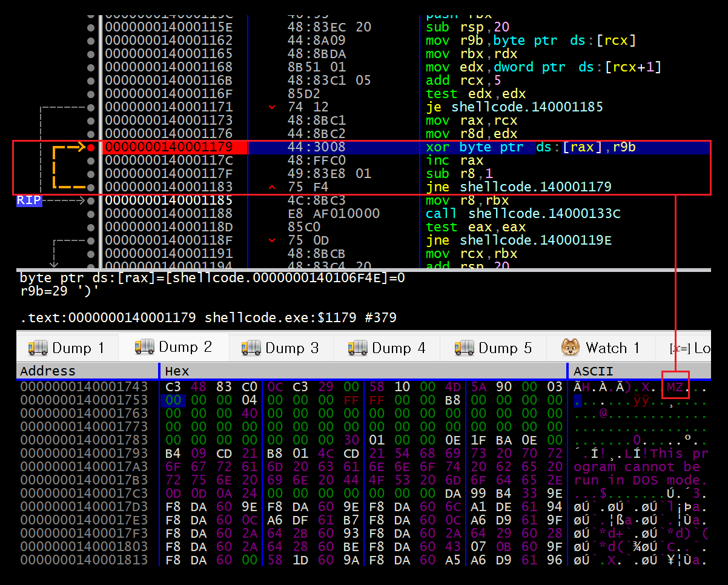Screen dimensions: 728x585
Task: Toggle breakpoint dot at address 000000014000117C
Action: point(91,160)
